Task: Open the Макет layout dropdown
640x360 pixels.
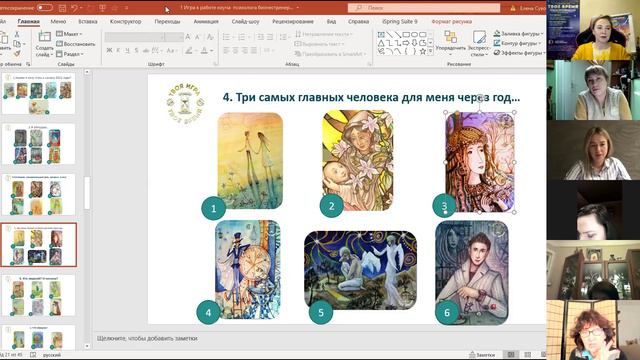Action: coord(69,34)
